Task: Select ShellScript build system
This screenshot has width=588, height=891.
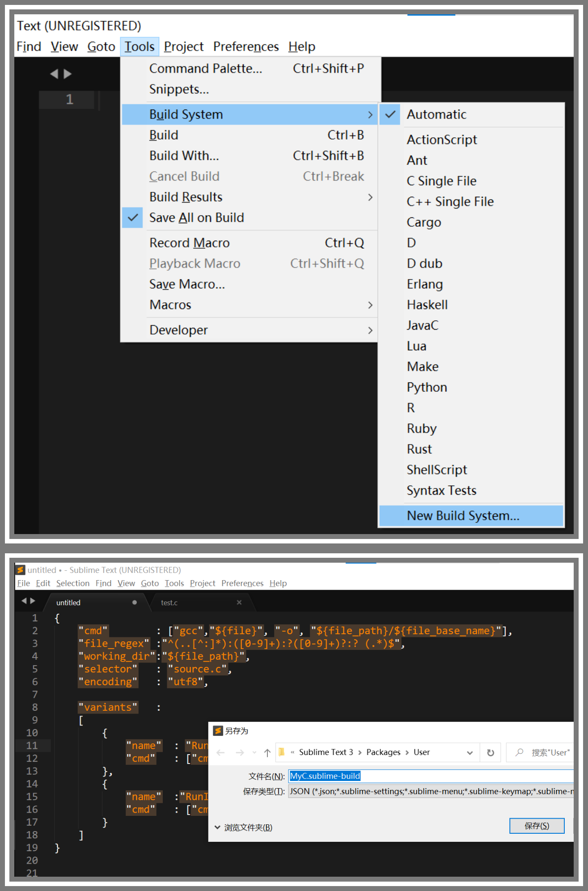Action: pyautogui.click(x=471, y=470)
